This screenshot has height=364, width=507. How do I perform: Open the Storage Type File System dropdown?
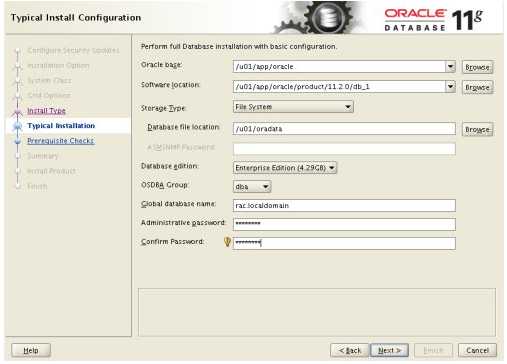point(293,107)
